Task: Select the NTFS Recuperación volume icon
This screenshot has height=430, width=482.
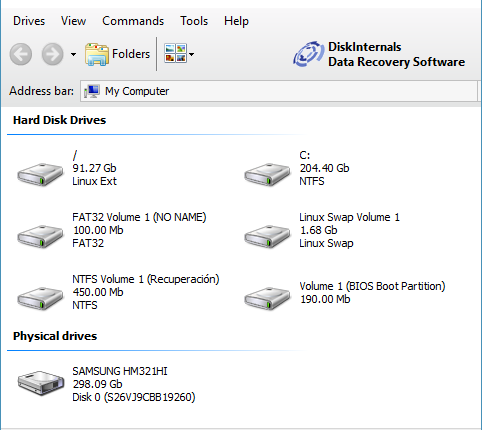Action: (40, 298)
